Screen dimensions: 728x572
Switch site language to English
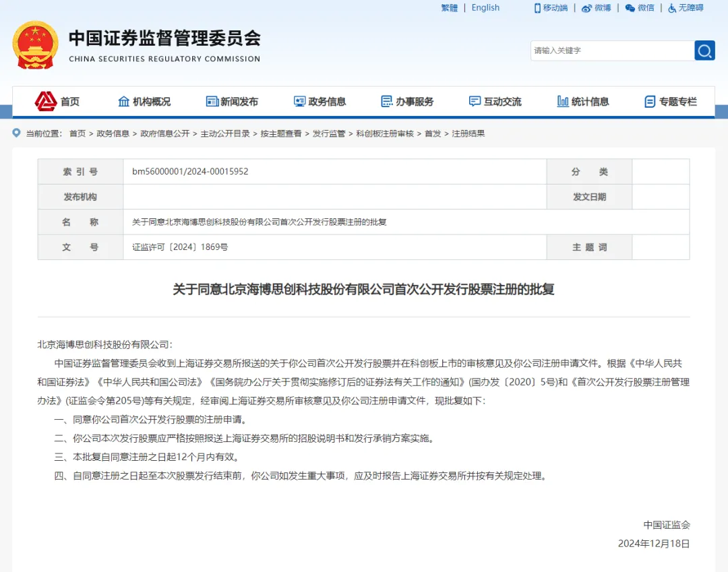pyautogui.click(x=485, y=8)
